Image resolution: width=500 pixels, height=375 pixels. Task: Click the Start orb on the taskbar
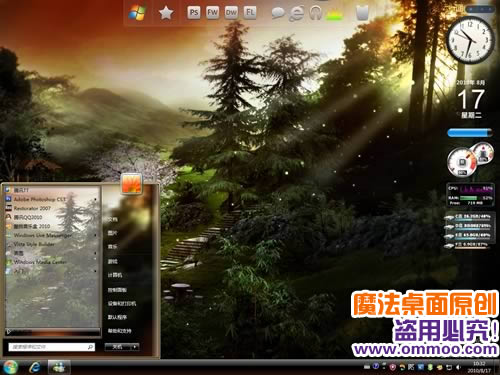point(11,367)
